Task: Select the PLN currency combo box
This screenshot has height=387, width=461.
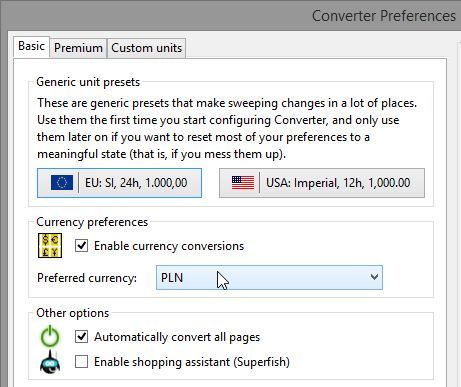Action: (x=269, y=277)
